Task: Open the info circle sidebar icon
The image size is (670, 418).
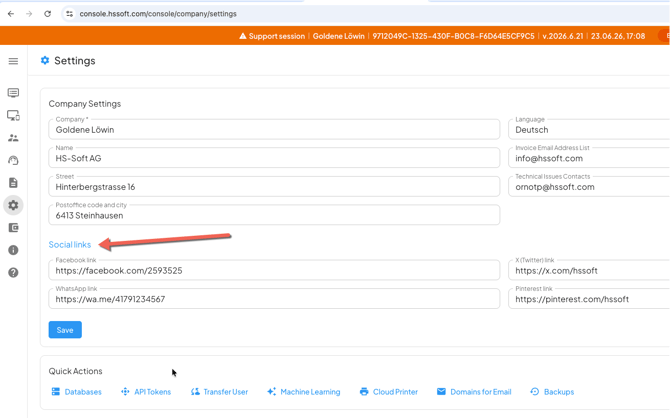Action: point(13,250)
